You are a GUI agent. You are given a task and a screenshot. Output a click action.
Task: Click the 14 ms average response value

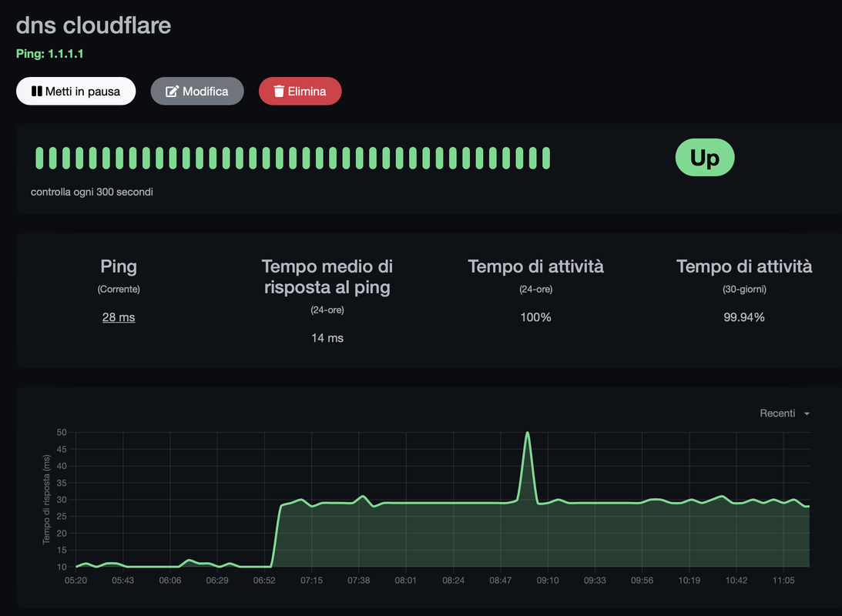[x=327, y=338]
